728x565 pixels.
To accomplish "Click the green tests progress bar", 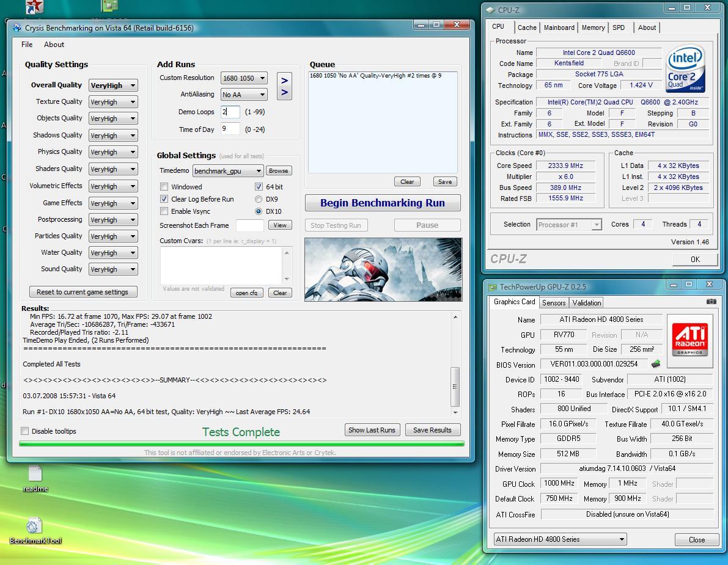I will coord(241,443).
